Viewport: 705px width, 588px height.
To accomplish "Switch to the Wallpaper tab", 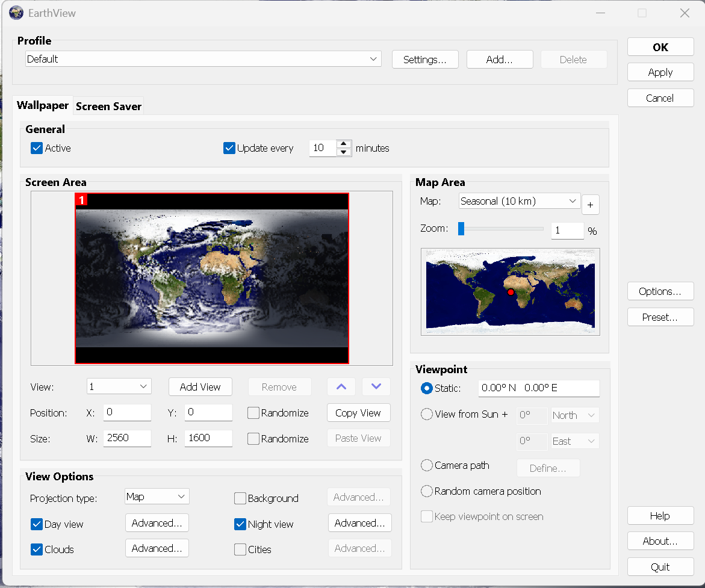I will click(x=43, y=105).
